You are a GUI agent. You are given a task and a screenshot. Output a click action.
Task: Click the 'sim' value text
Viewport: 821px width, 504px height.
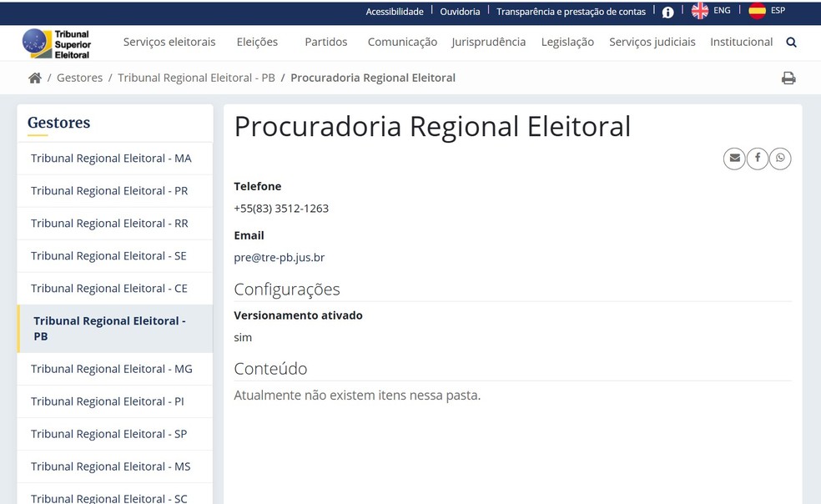point(243,337)
